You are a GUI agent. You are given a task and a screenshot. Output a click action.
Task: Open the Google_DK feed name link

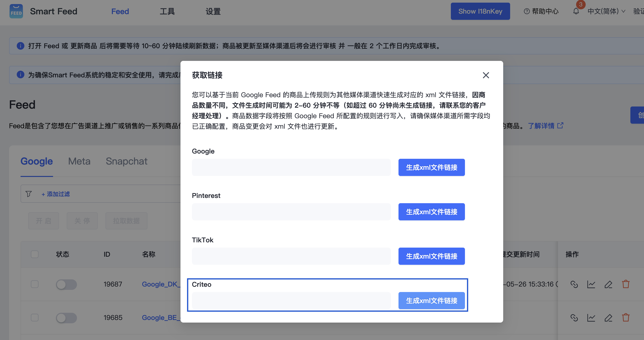point(161,284)
